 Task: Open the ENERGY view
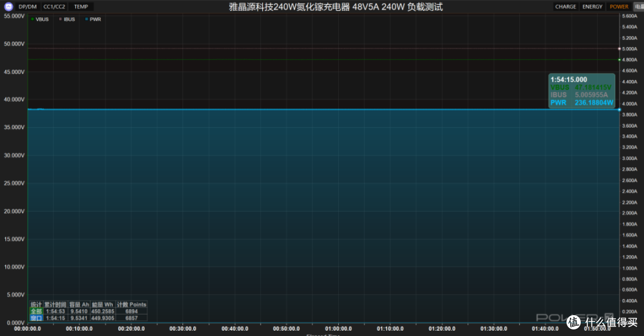592,7
